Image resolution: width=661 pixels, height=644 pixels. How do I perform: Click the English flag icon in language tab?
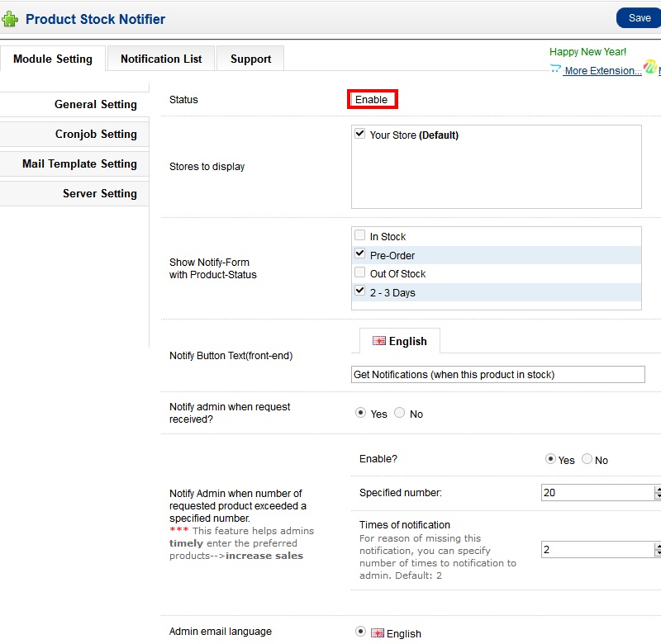(379, 341)
